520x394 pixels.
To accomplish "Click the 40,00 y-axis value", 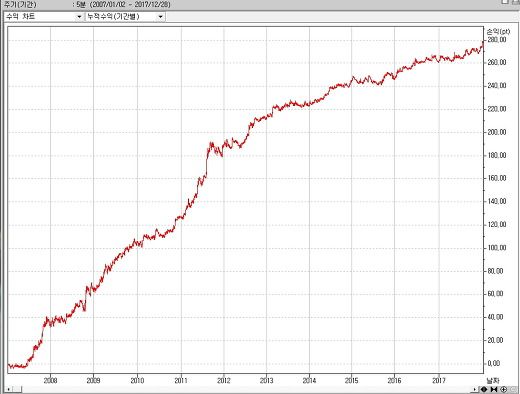I will 495,317.
